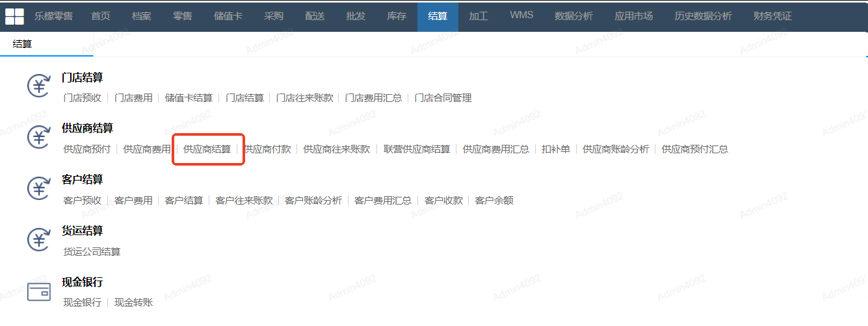The image size is (868, 326).
Task: Open the 供应商费用 link
Action: click(x=147, y=149)
